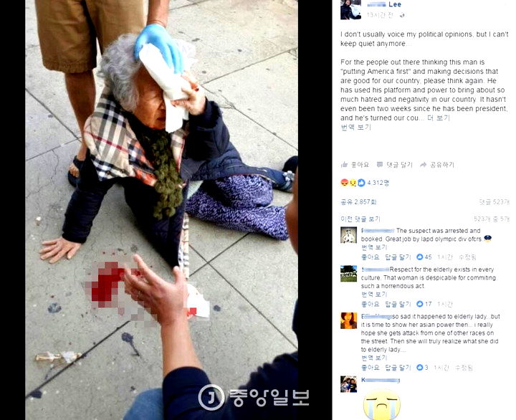Open the large post photo
The height and width of the screenshot is (420, 516).
click(161, 210)
